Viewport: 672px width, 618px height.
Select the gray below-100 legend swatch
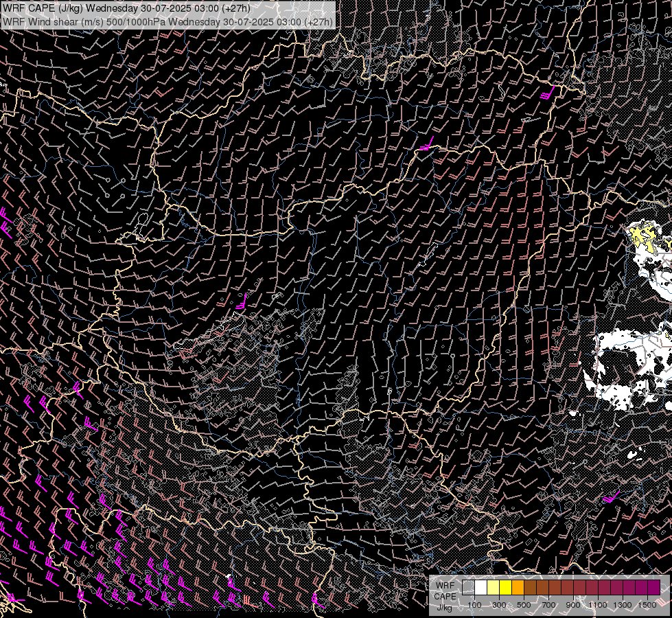click(468, 588)
